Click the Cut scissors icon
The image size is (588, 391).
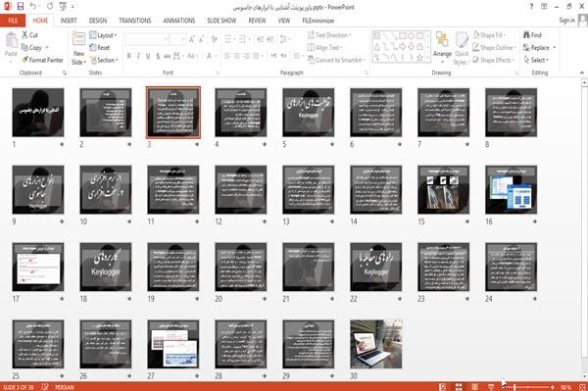tap(24, 35)
